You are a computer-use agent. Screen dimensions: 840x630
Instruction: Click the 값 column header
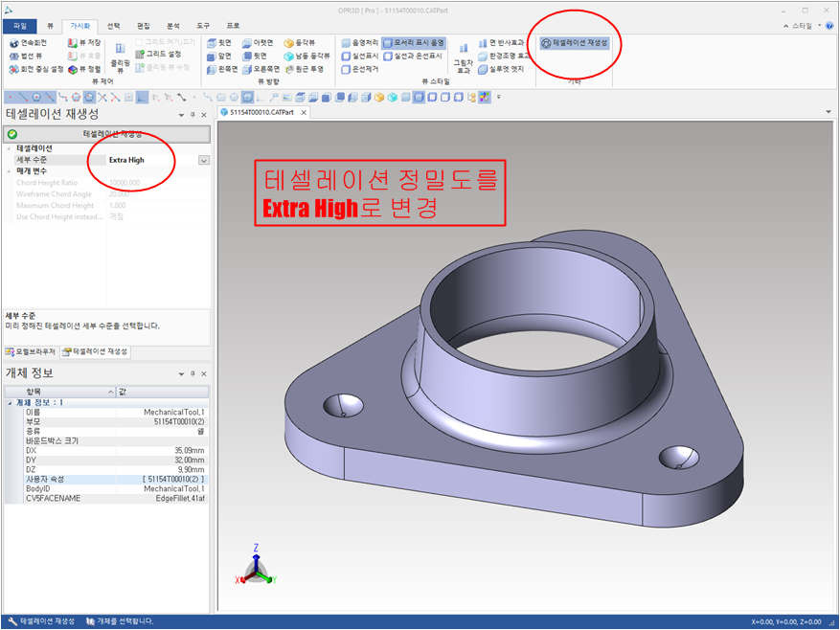tap(123, 391)
